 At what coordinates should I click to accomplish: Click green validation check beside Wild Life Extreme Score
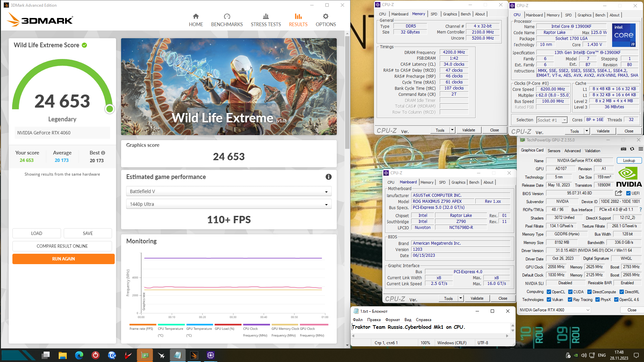pos(85,45)
